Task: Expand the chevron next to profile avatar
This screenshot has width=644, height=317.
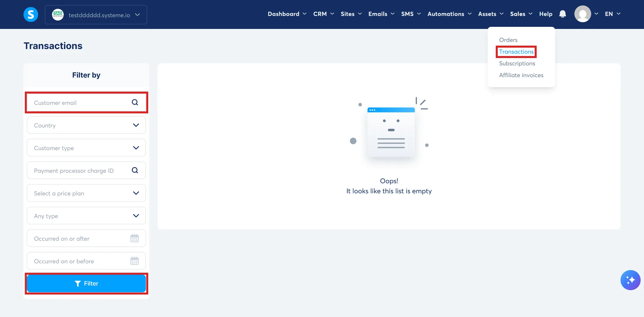Action: (x=596, y=14)
